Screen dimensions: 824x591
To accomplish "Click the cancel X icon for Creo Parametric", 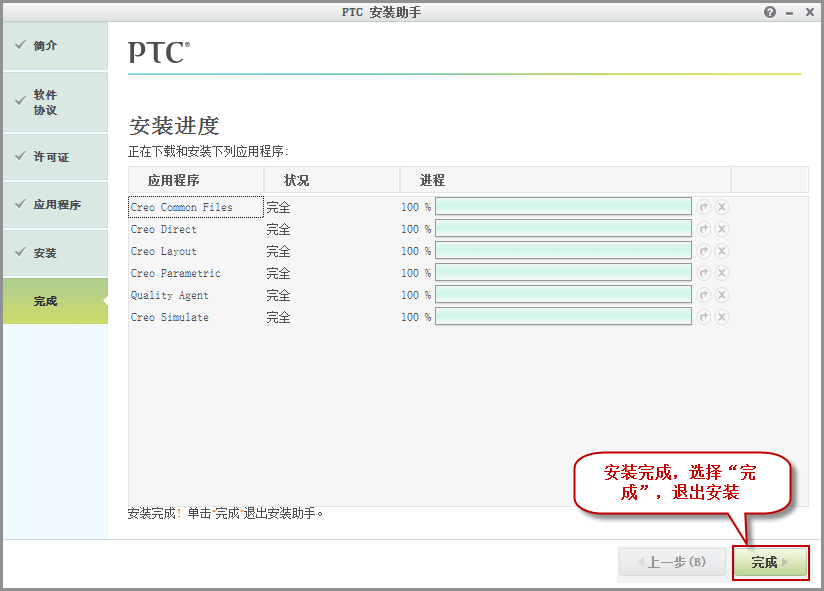I will tap(722, 273).
